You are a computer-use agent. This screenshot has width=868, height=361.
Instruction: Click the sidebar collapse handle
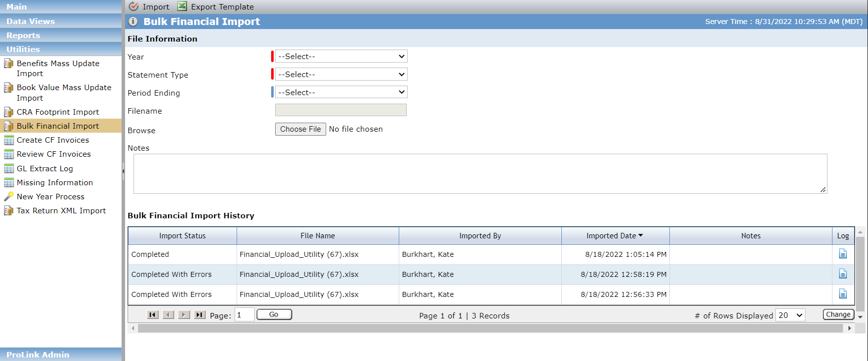[x=123, y=171]
